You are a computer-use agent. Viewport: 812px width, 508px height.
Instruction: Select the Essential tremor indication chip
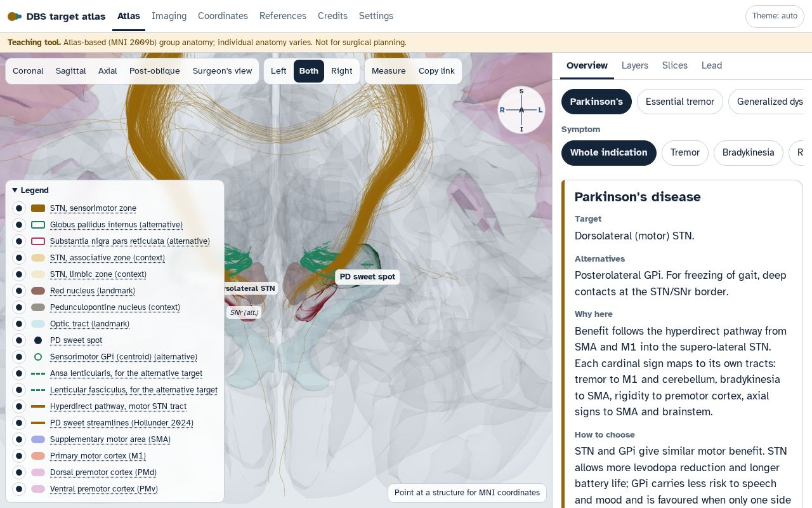click(x=679, y=102)
